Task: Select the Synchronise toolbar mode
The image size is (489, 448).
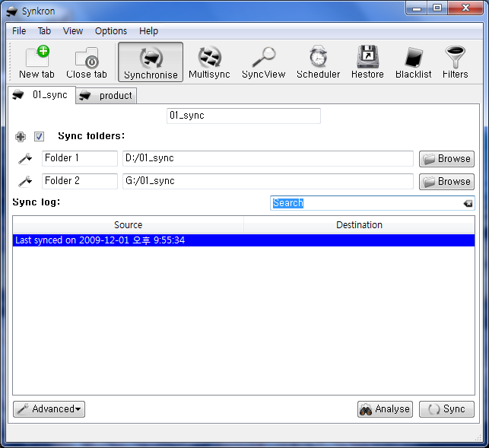Action: 151,62
